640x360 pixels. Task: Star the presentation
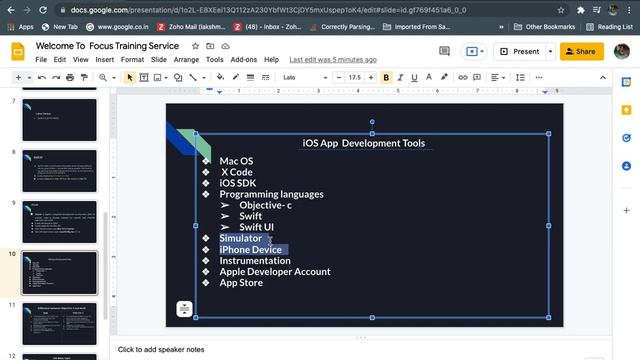(196, 46)
